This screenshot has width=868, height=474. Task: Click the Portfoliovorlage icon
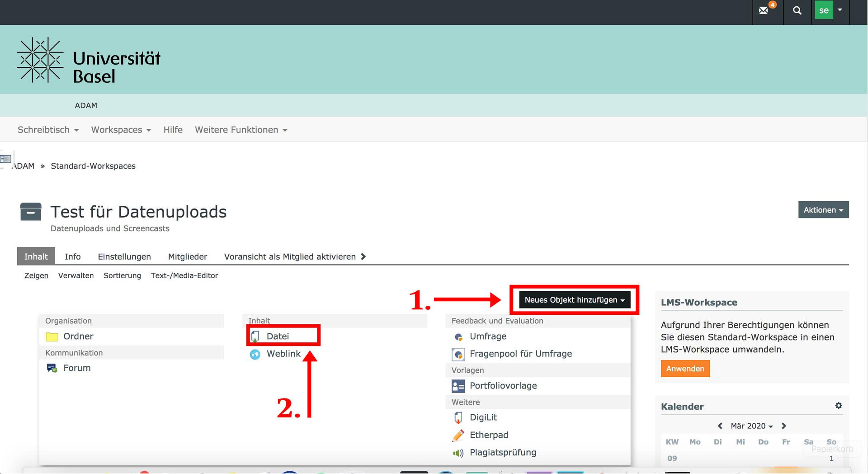[458, 386]
